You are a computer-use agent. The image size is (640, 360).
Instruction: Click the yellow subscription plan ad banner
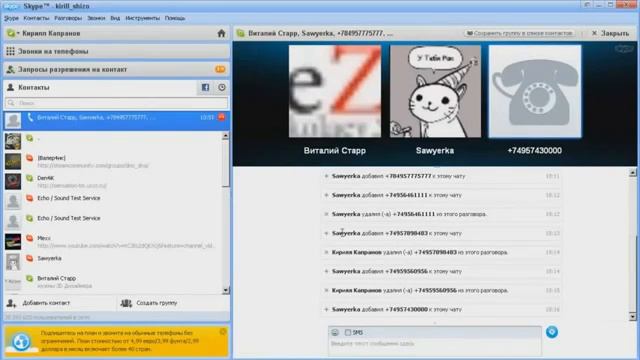[116, 341]
